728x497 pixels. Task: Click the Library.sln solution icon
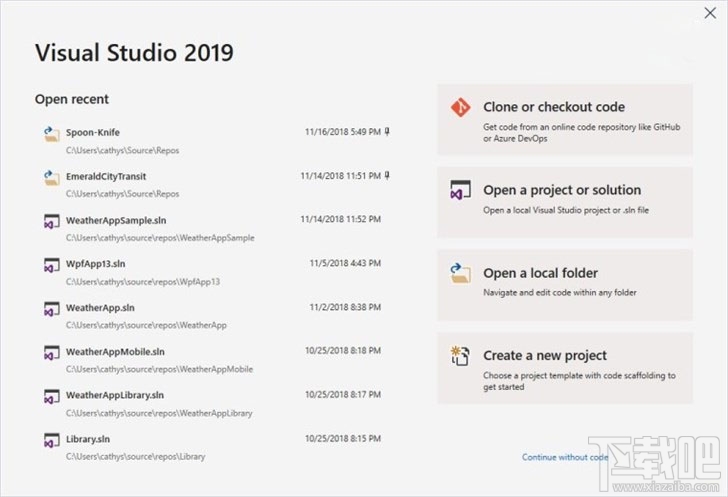pos(51,441)
